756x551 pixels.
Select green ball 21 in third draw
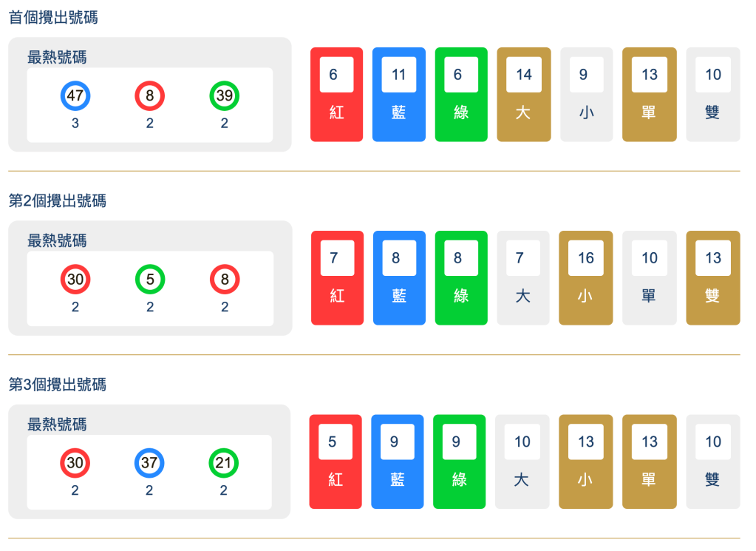[x=224, y=463]
